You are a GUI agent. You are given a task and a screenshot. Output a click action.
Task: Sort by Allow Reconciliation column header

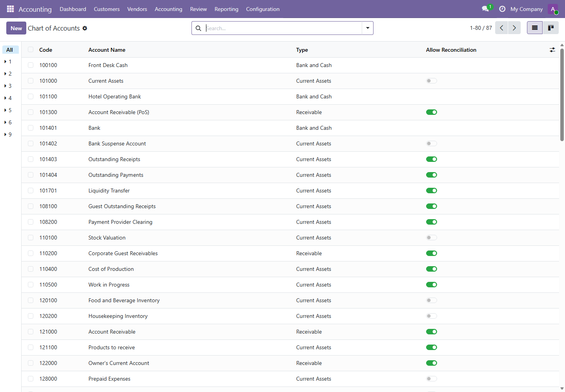point(451,50)
